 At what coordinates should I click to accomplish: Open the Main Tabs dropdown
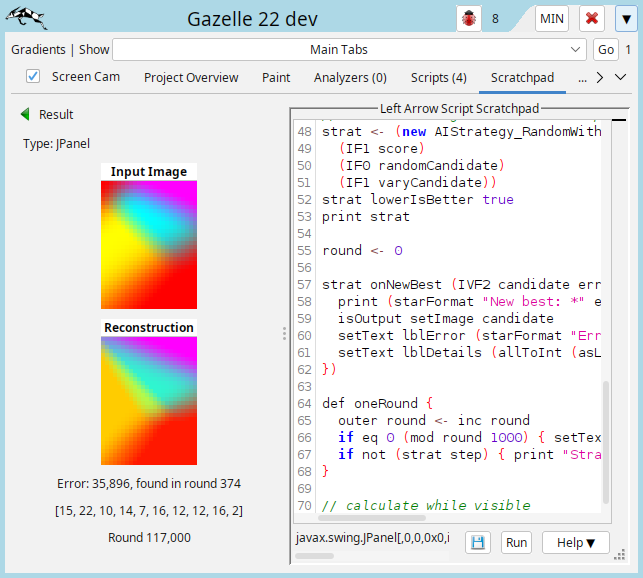tap(350, 49)
